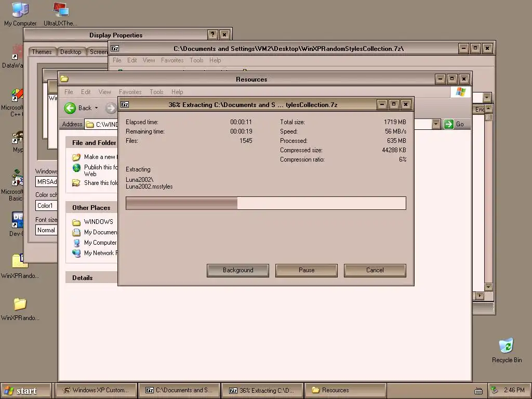
Task: Click the 2:46 PM clock
Action: coord(514,390)
